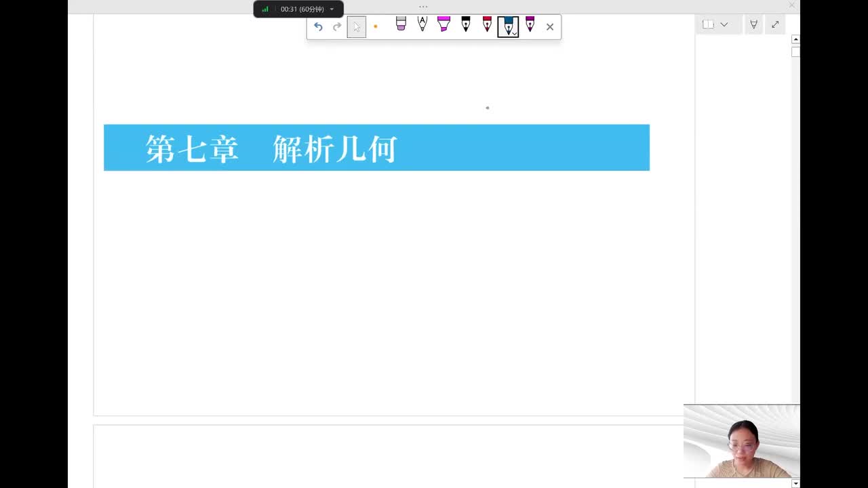Toggle the annotation pen button top right
This screenshot has width=868, height=488.
(753, 24)
